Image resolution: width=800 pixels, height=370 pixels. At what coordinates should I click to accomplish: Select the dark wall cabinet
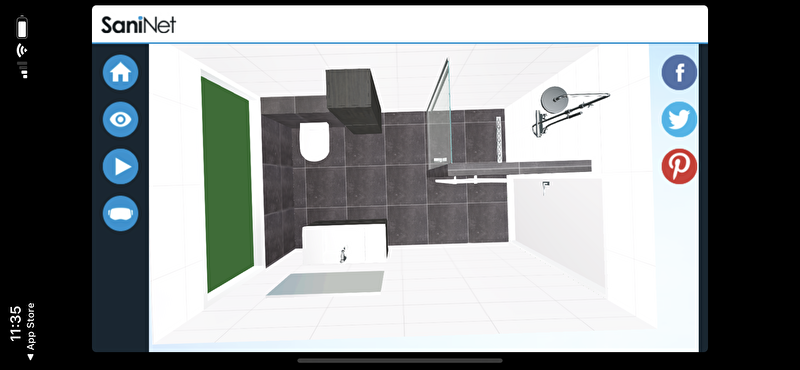[x=354, y=101]
